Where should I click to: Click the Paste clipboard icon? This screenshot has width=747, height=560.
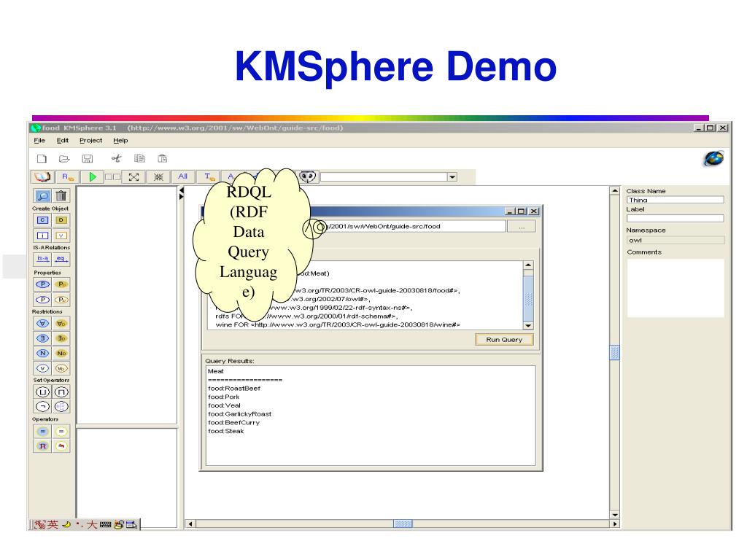(x=163, y=158)
